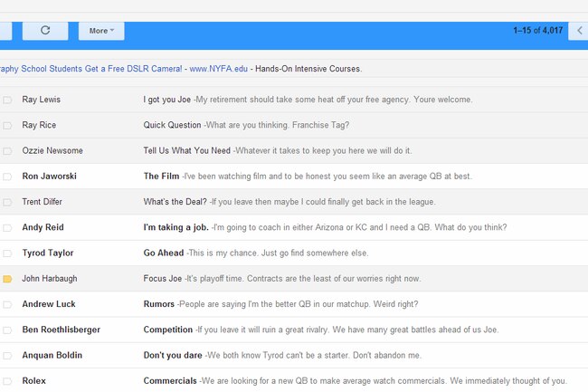Open email from sender Tyrod Taylor

click(48, 253)
